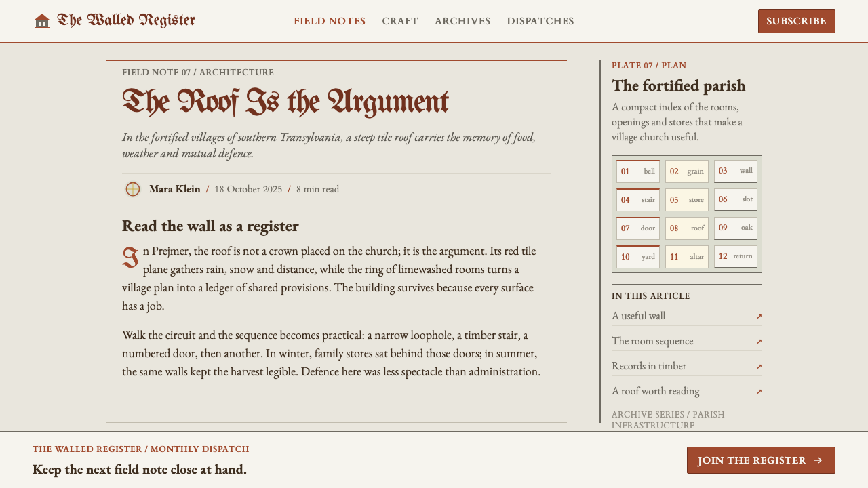Select plan cell 06 slot
The image size is (868, 488).
click(736, 200)
